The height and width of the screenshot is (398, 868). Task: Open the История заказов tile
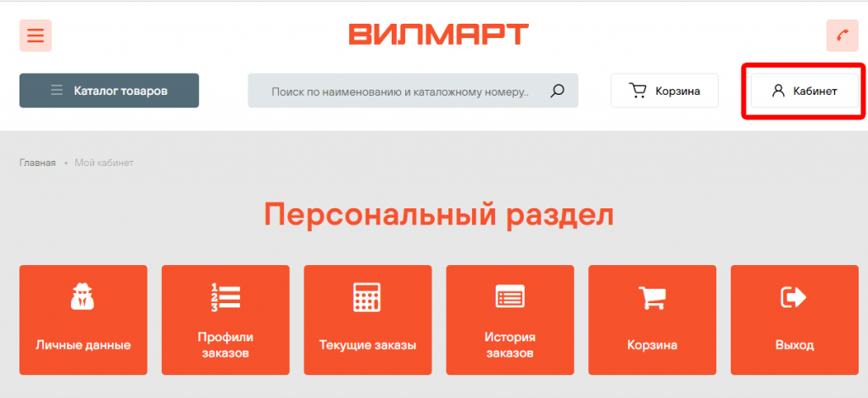pos(509,320)
